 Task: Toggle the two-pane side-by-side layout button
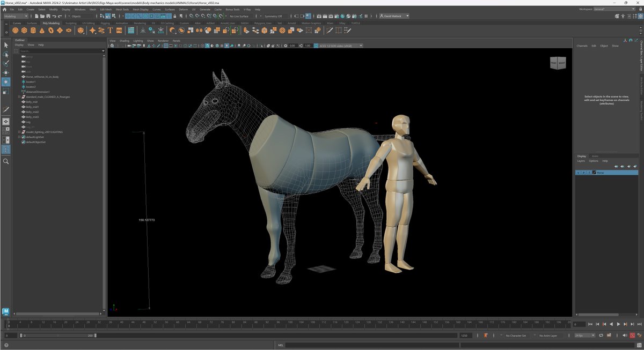pyautogui.click(x=6, y=140)
